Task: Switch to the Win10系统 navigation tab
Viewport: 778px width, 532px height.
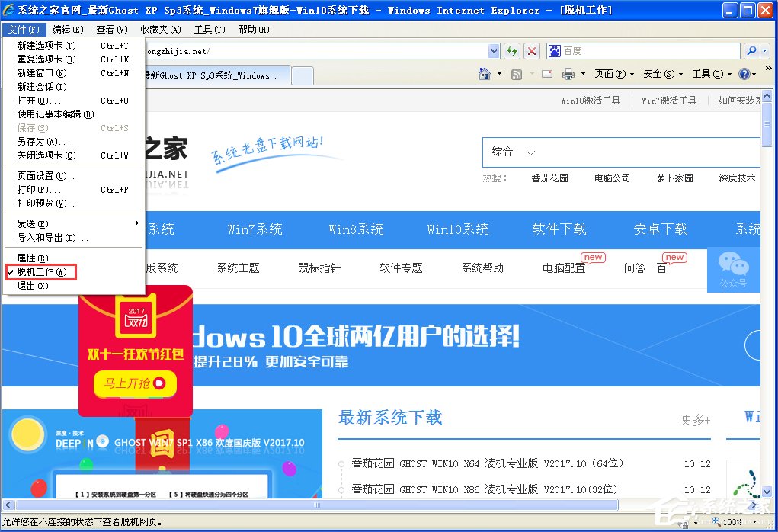Action: pyautogui.click(x=457, y=229)
